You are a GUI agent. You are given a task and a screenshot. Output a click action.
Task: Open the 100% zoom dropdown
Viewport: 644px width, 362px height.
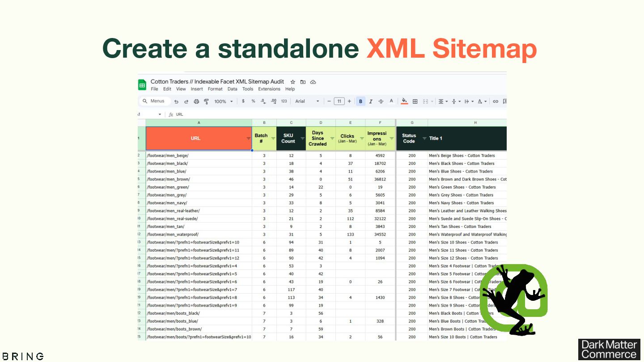(224, 101)
